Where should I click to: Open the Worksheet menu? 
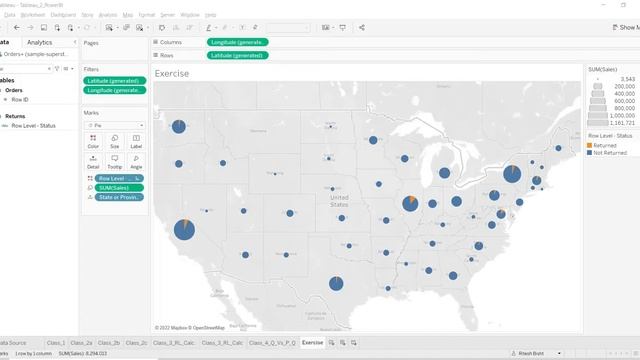pyautogui.click(x=33, y=15)
